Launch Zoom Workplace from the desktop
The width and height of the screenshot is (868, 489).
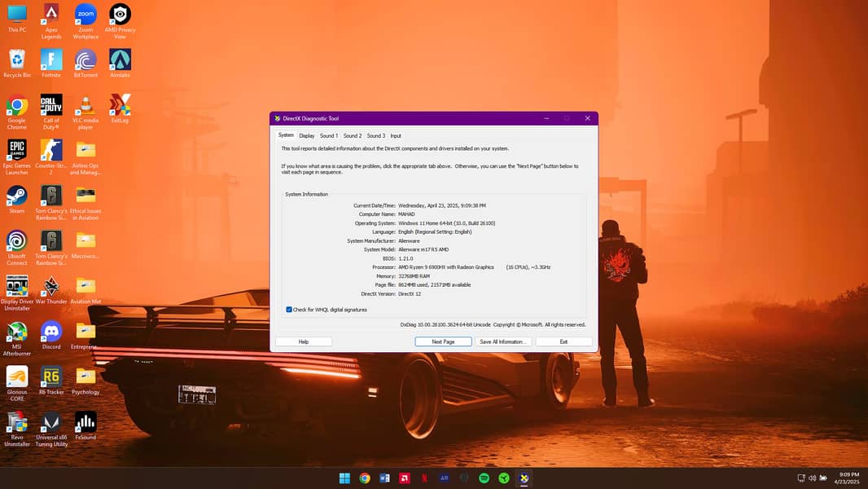coord(85,21)
